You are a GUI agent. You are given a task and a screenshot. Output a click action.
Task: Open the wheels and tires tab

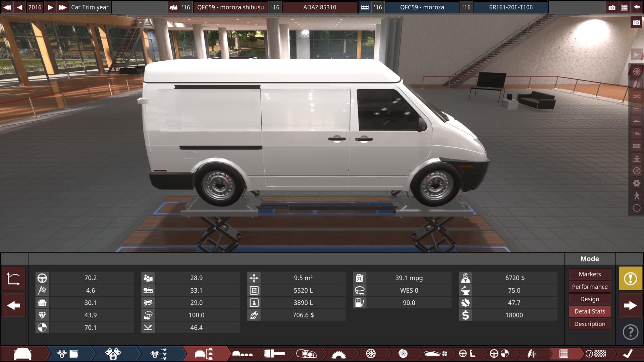tap(371, 354)
